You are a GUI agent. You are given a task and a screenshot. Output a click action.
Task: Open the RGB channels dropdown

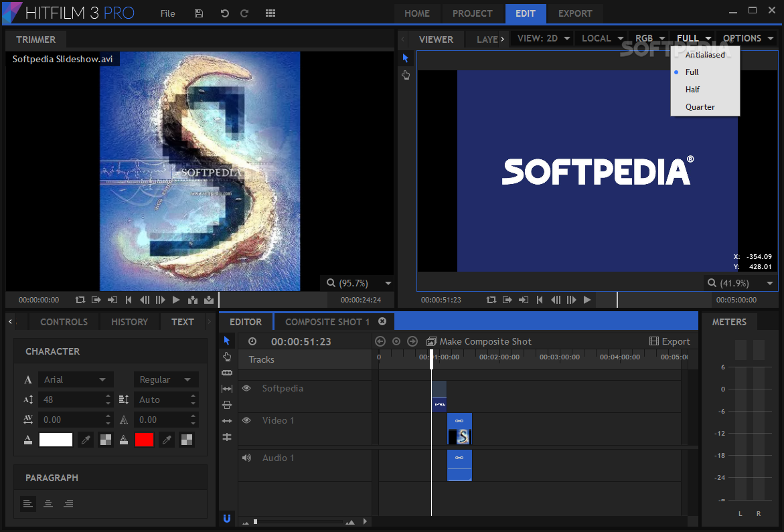[649, 38]
